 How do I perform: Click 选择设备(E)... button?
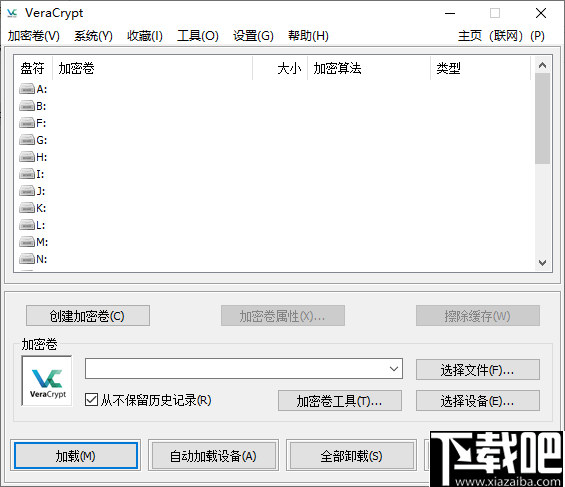[x=477, y=401]
